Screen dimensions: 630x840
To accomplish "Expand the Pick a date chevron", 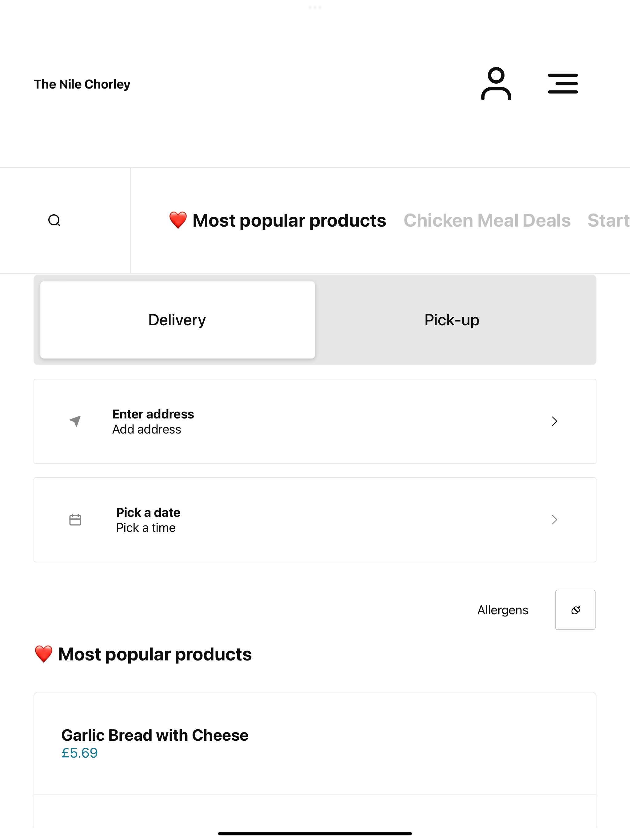I will coord(554,520).
